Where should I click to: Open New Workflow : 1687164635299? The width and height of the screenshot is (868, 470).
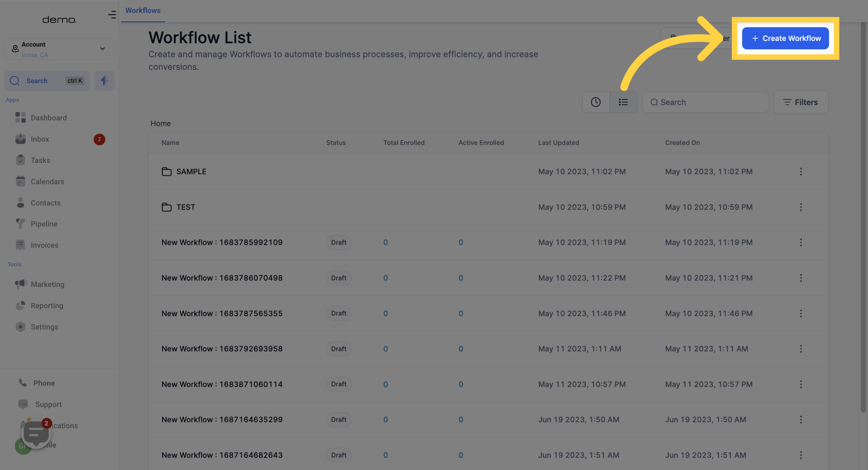click(x=222, y=419)
